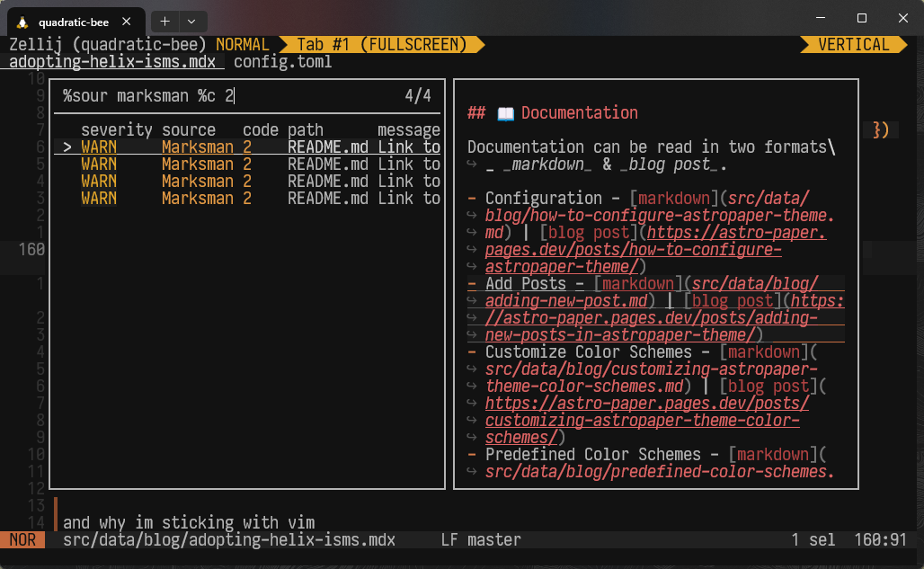
Task: Switch to the adopting-helix-isms.mdx buffer
Action: pyautogui.click(x=112, y=62)
